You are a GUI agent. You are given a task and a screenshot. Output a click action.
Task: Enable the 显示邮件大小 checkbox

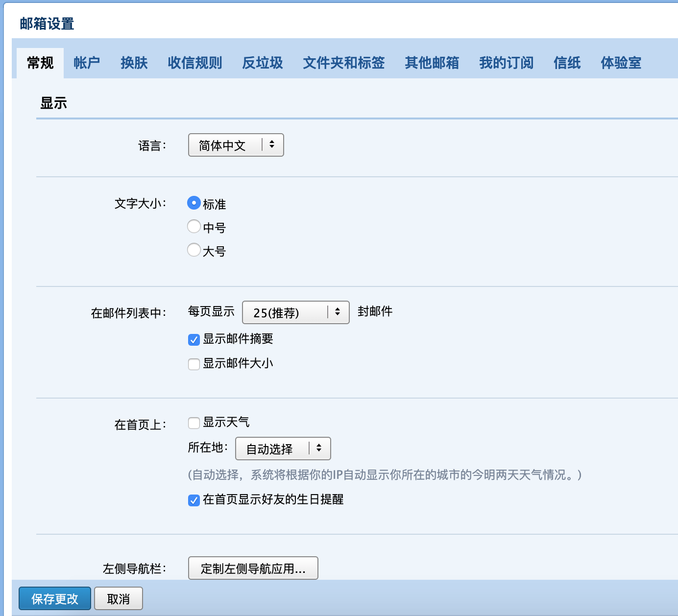pyautogui.click(x=194, y=364)
